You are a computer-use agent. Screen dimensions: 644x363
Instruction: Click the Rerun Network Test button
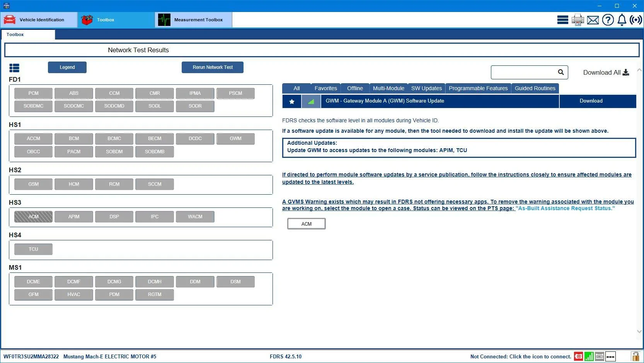(213, 67)
